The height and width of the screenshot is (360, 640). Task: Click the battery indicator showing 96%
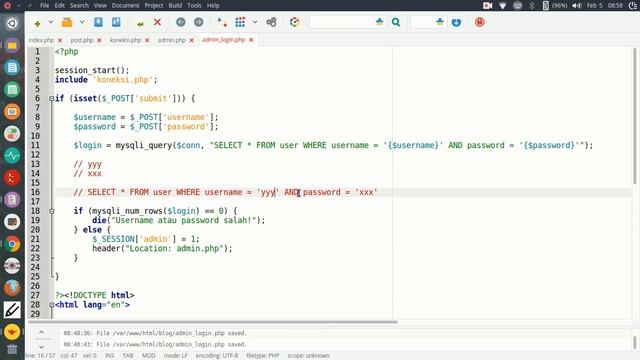555,5
